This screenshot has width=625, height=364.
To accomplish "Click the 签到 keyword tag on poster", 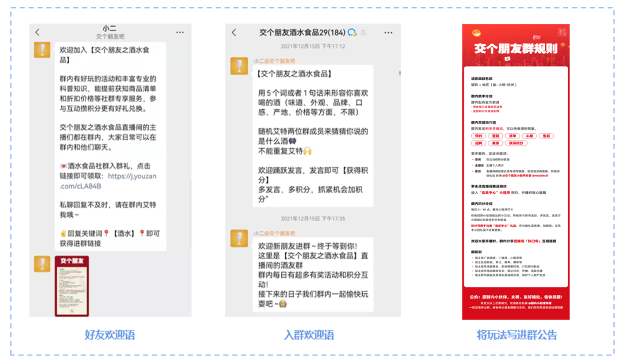I will click(496, 135).
